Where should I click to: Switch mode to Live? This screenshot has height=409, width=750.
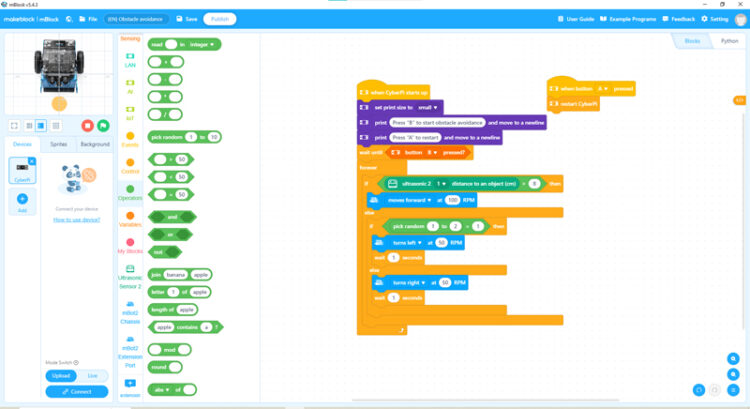click(91, 374)
